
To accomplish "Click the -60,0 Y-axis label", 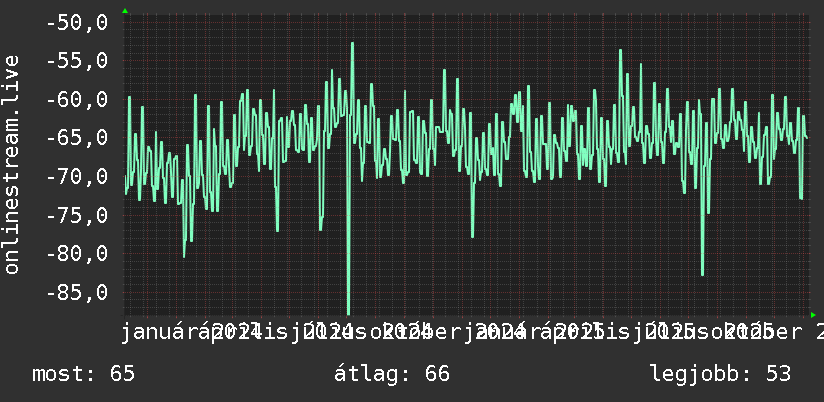I will 77,99.
